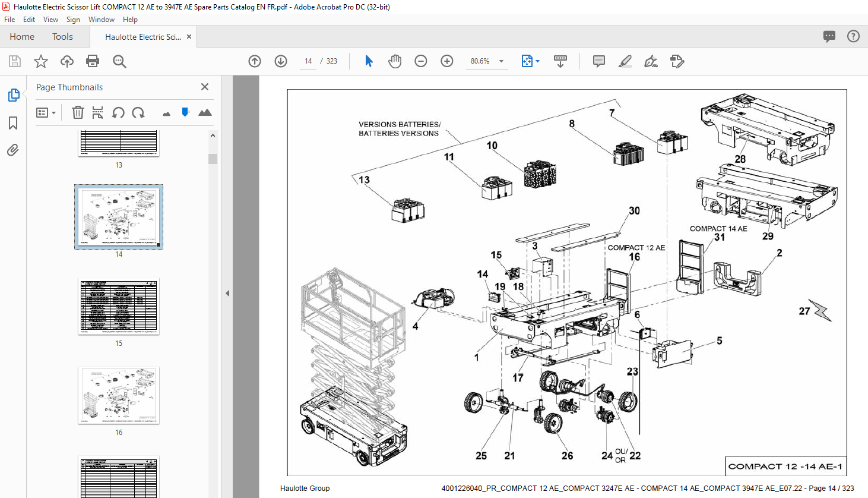
Task: Click the blue thumbnail size slider marker
Action: click(185, 112)
